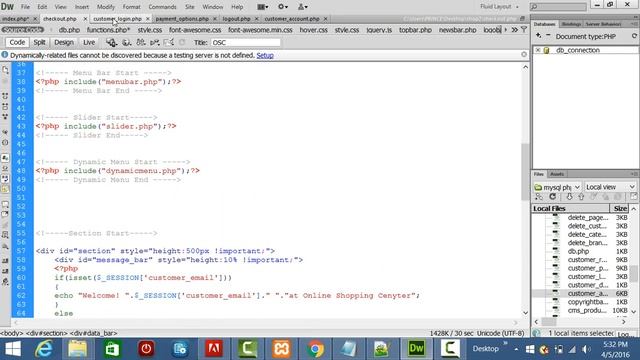Open the Modify menu
Screen dimensions: 640x360
coord(106,7)
